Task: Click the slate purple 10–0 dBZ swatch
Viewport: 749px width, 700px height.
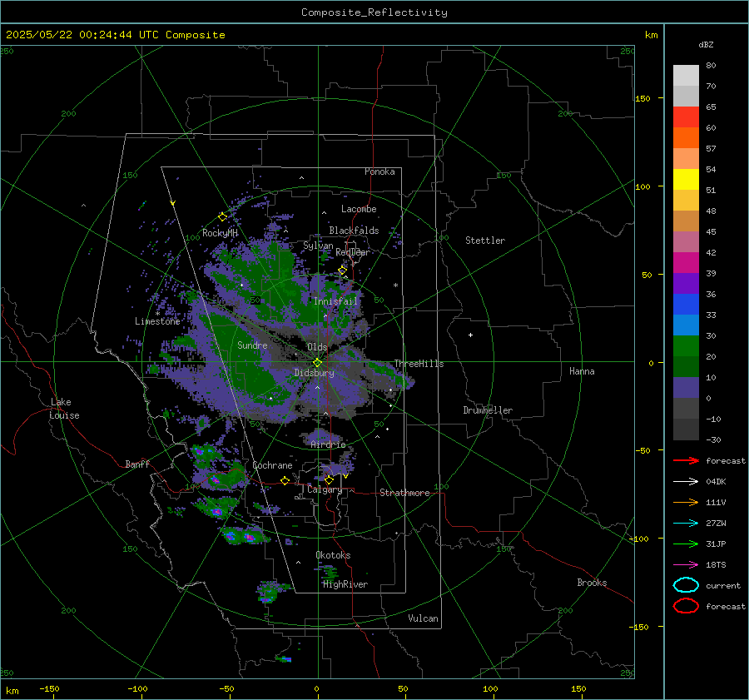Action: coord(686,388)
